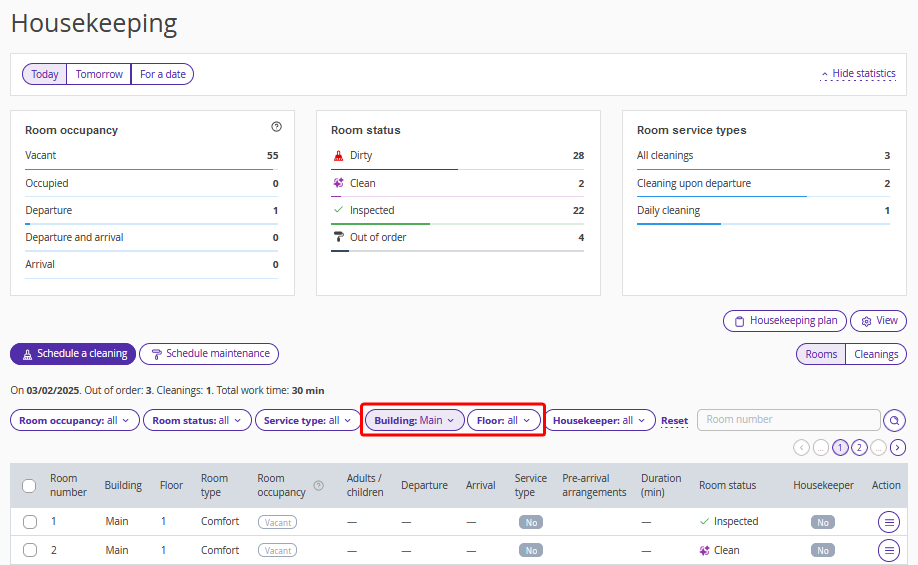Screen dimensions: 918x565
Task: Click the Room occupancy help question-mark icon
Action: click(x=276, y=127)
